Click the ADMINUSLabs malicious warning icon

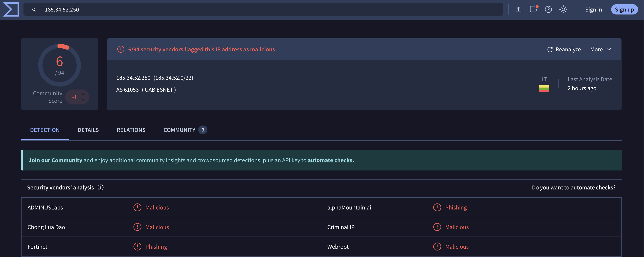pyautogui.click(x=137, y=207)
